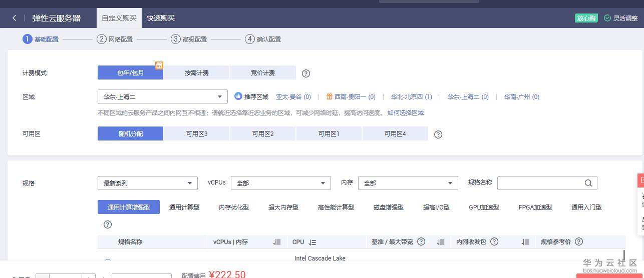644x278 pixels.
Task: Sort by the vCPUs | 内存 sort icon
Action: (x=277, y=242)
